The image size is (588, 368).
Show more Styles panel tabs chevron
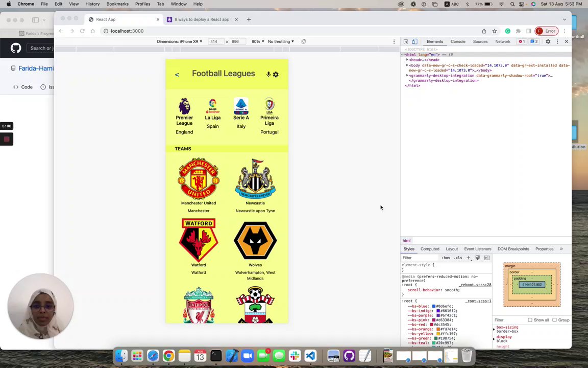click(561, 249)
